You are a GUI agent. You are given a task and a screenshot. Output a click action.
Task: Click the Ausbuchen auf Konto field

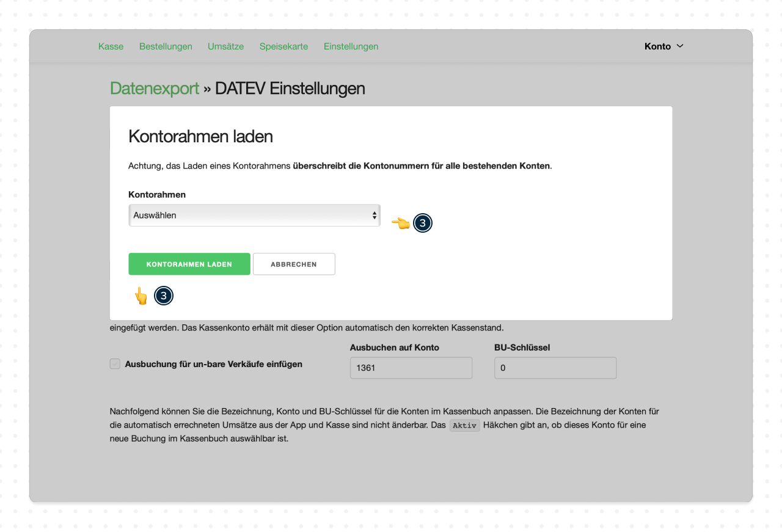click(x=411, y=368)
